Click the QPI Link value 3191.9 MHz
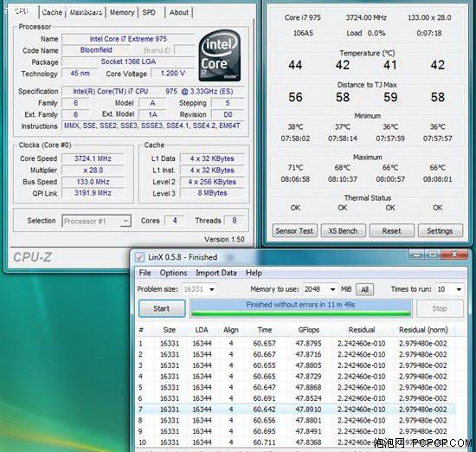Viewport: 476px width, 452px height. [x=93, y=193]
